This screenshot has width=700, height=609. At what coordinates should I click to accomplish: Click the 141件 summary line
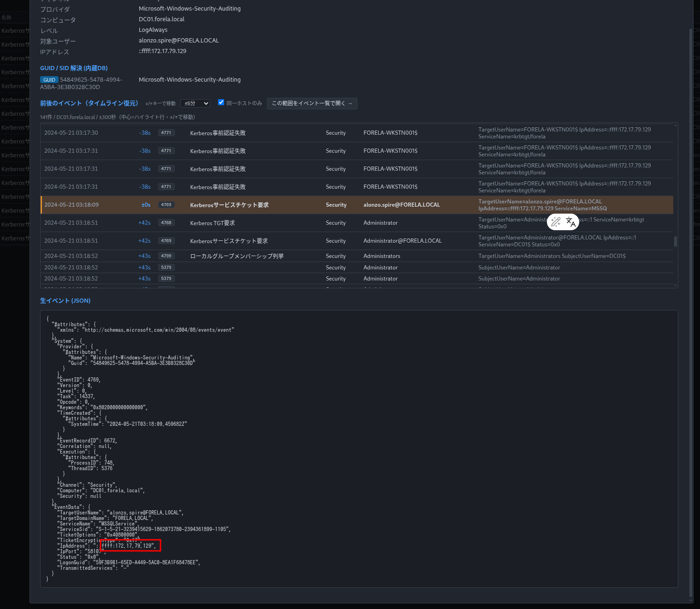coord(118,117)
